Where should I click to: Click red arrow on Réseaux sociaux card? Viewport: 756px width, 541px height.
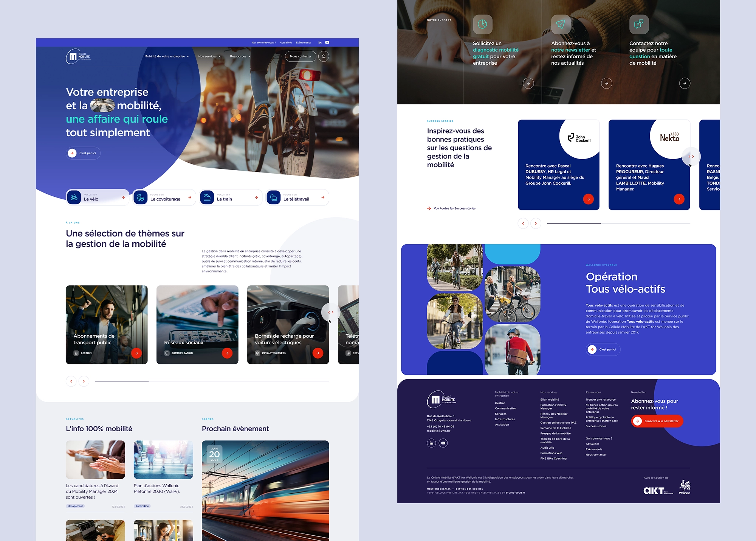tap(227, 353)
